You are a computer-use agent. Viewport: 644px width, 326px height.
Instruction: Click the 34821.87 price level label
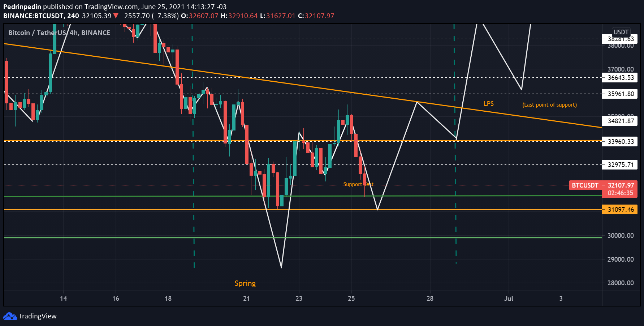point(620,121)
